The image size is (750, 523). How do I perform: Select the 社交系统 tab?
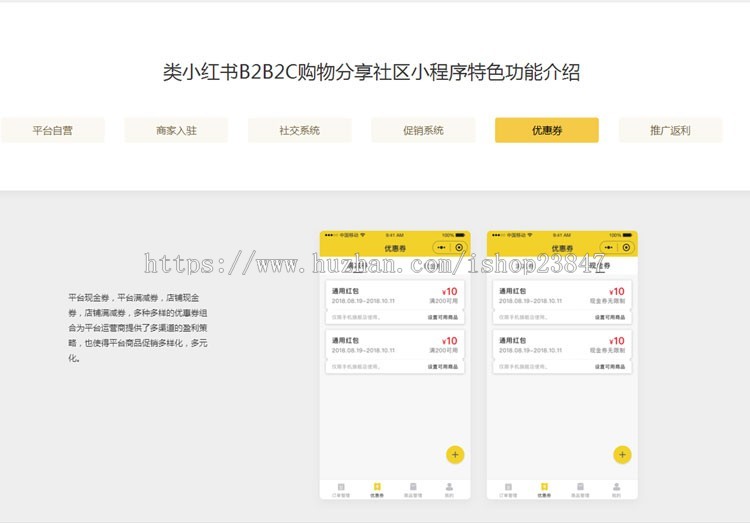pos(299,130)
